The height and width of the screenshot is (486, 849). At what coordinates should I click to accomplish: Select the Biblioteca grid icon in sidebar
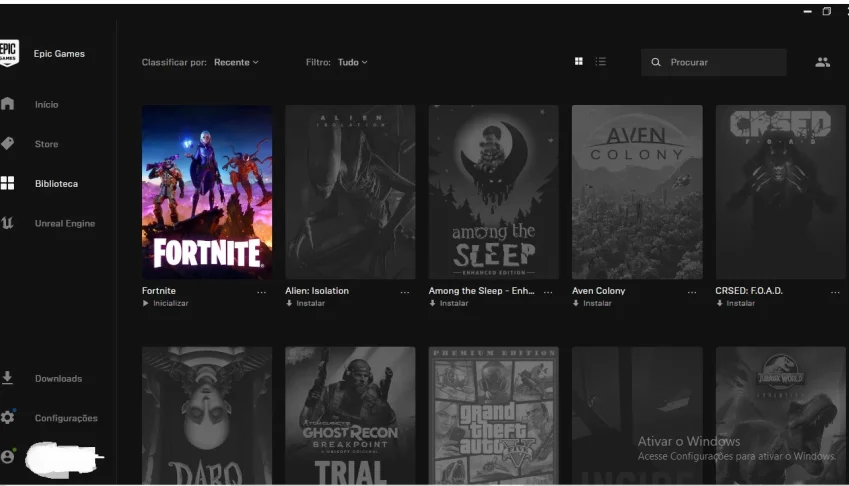click(7, 183)
